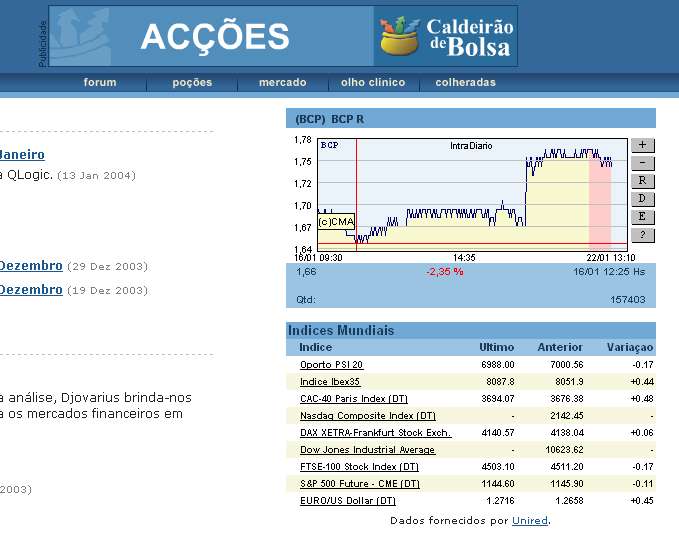Open the forum menu item
The height and width of the screenshot is (544, 679).
click(100, 82)
